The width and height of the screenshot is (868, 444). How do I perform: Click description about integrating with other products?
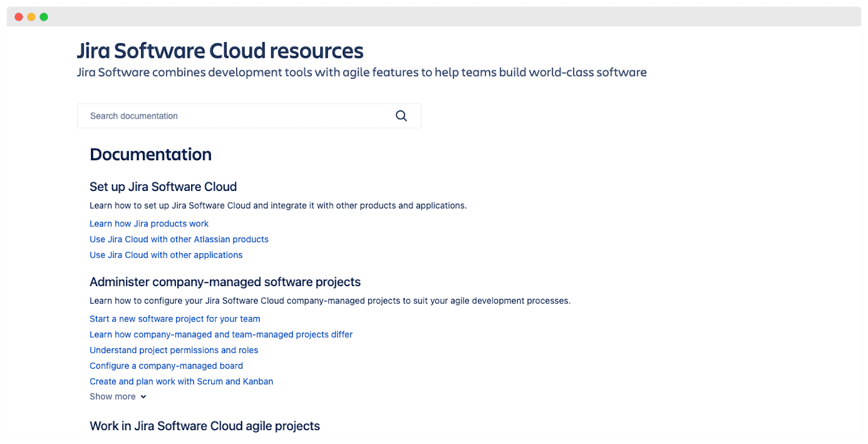pyautogui.click(x=278, y=205)
